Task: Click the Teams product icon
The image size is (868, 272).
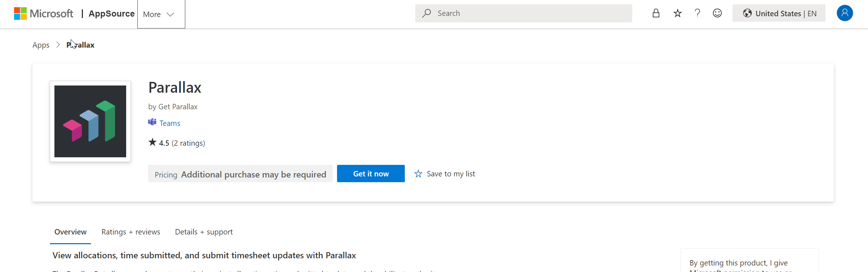Action: pyautogui.click(x=152, y=122)
